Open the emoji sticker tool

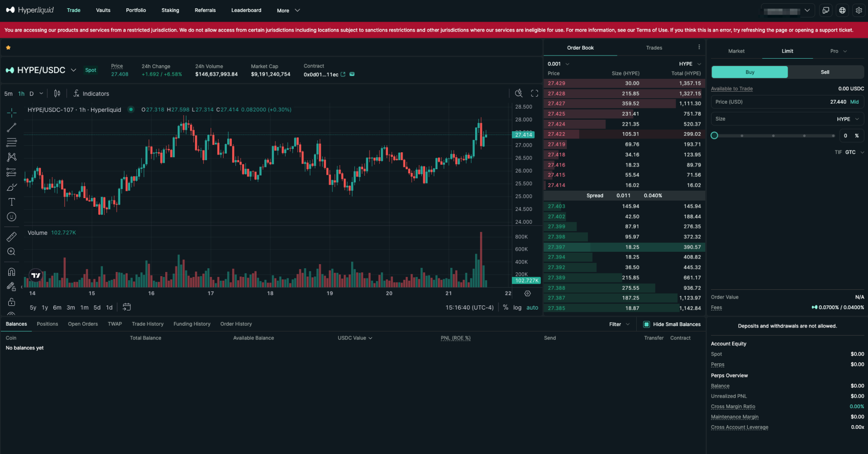point(11,216)
